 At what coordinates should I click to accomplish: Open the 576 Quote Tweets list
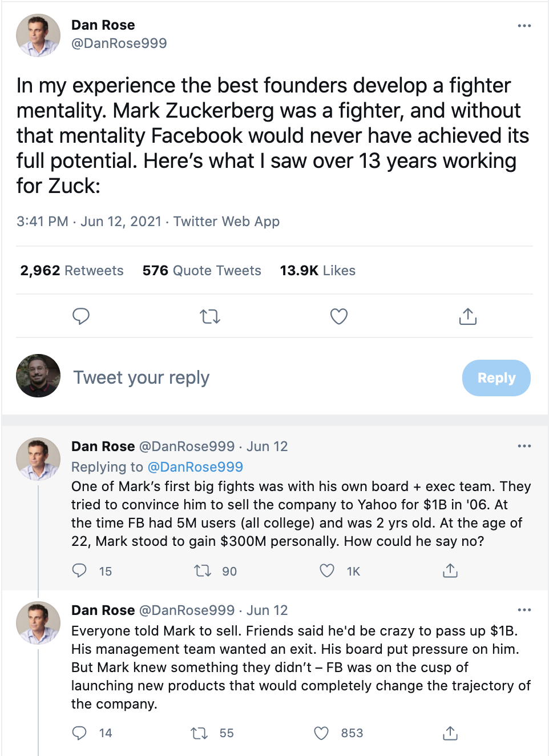tap(201, 271)
